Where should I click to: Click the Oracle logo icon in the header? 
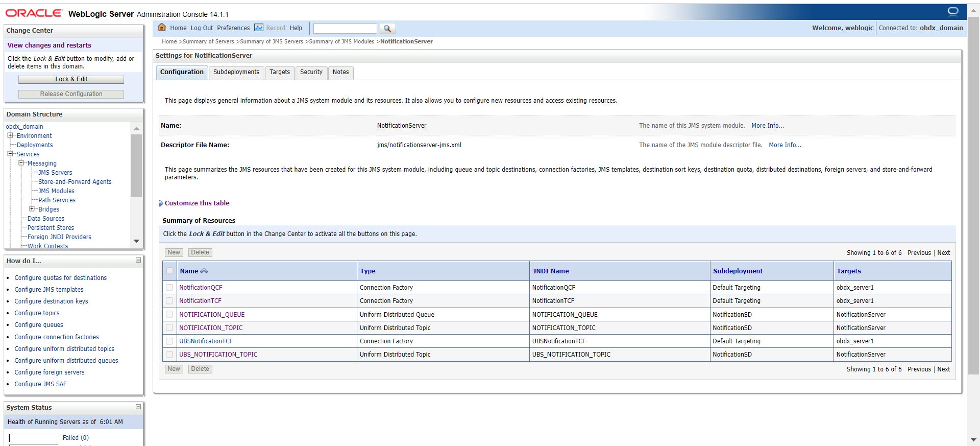[953, 11]
